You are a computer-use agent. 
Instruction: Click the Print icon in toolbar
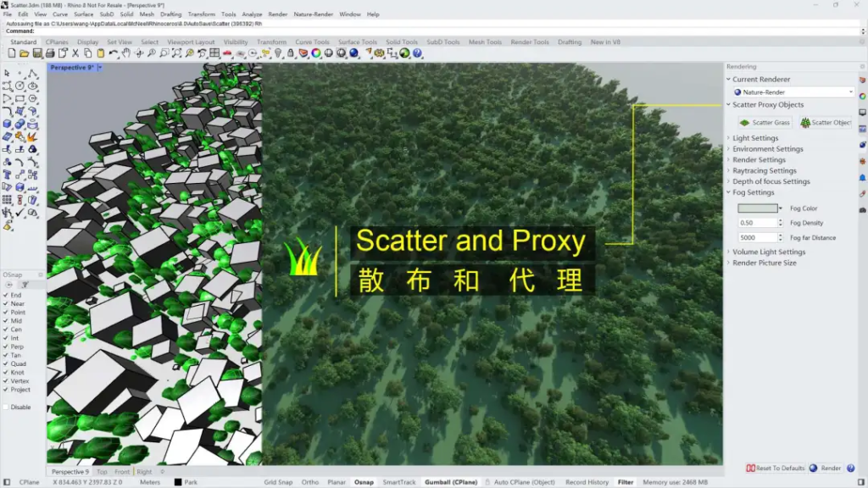[x=50, y=53]
